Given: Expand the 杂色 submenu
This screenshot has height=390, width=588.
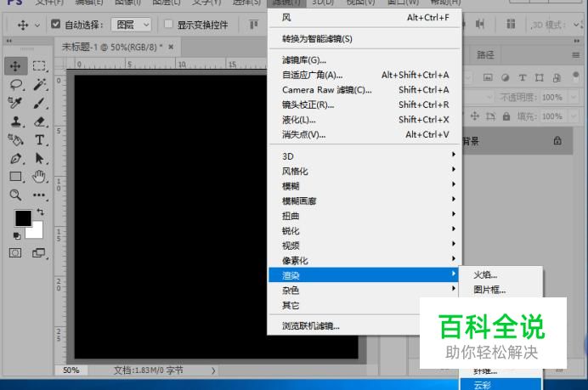Looking at the screenshot, I should pos(365,290).
